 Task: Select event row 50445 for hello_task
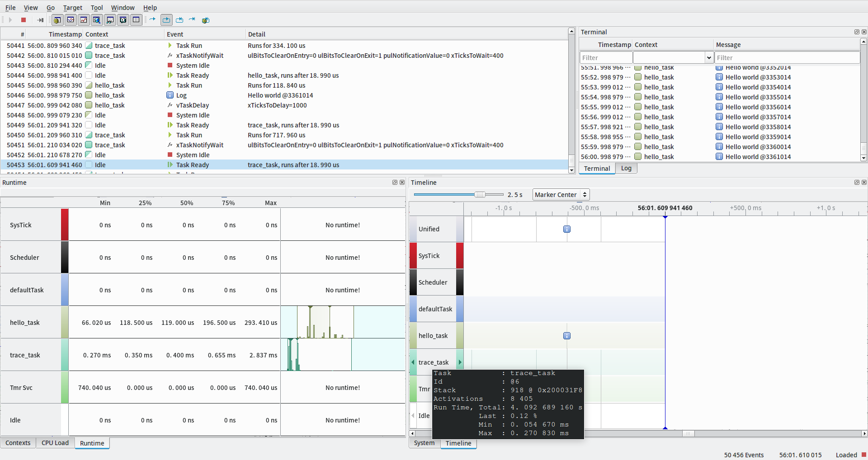click(x=181, y=85)
